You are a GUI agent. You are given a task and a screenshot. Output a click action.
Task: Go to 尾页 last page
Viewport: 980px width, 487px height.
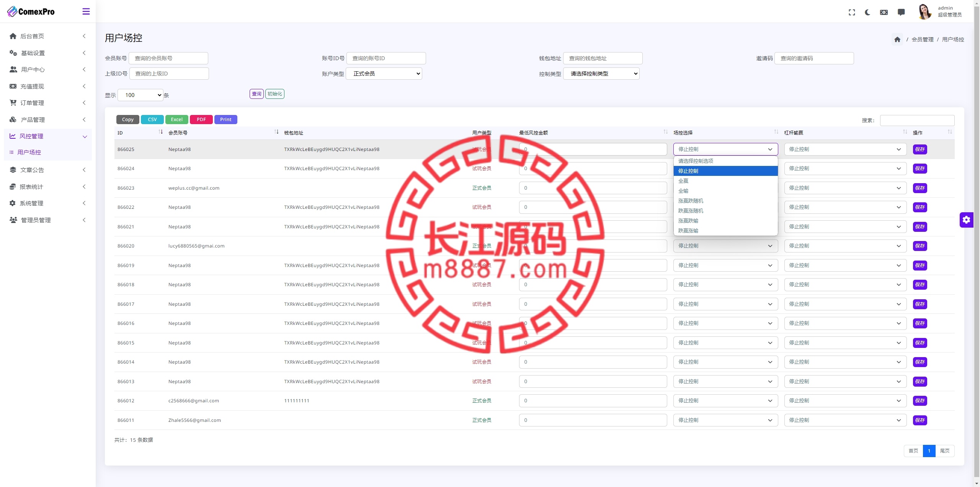coord(945,451)
